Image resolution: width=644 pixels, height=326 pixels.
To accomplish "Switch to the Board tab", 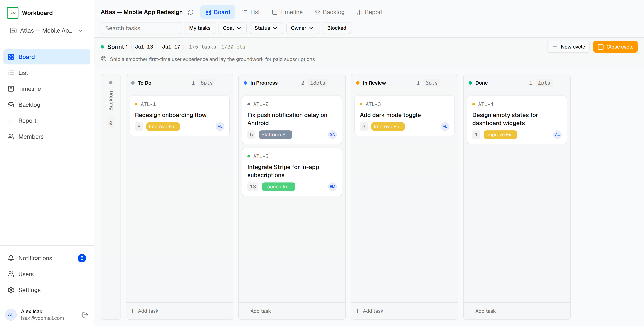I will 218,12.
